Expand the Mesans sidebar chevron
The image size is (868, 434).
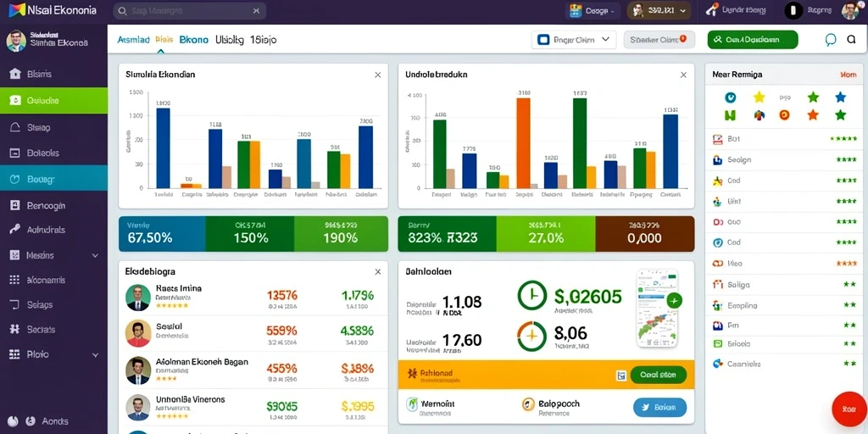pos(95,256)
